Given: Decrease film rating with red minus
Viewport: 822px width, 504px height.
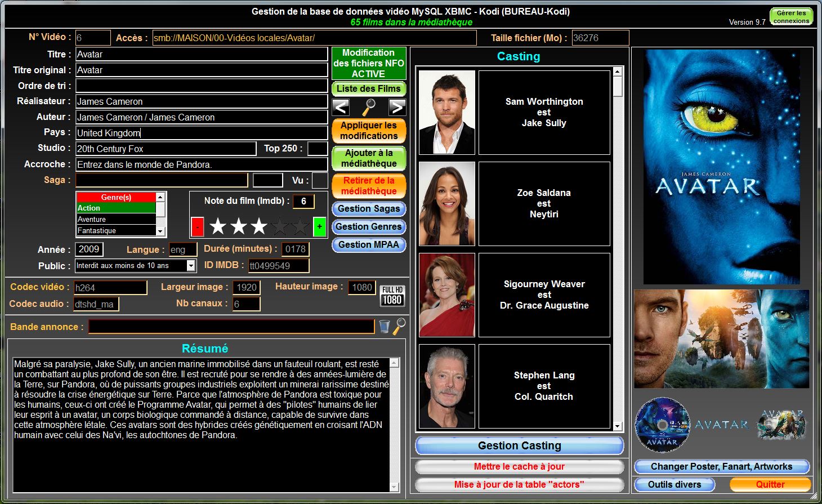Looking at the screenshot, I should (198, 227).
